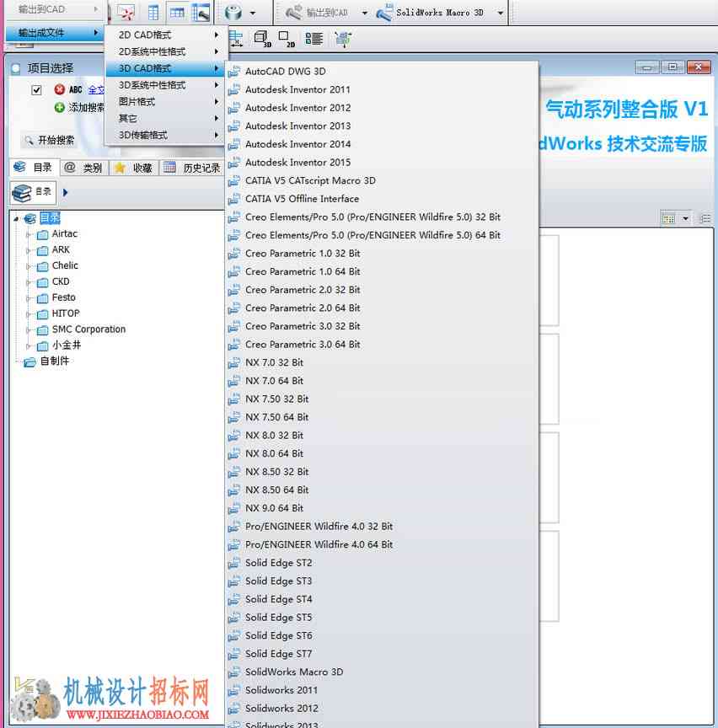Click the red crosshair toolbar icon
718x728 pixels.
(x=126, y=12)
